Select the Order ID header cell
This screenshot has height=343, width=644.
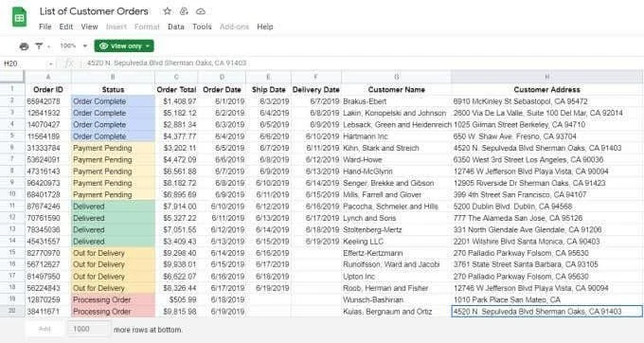point(48,89)
